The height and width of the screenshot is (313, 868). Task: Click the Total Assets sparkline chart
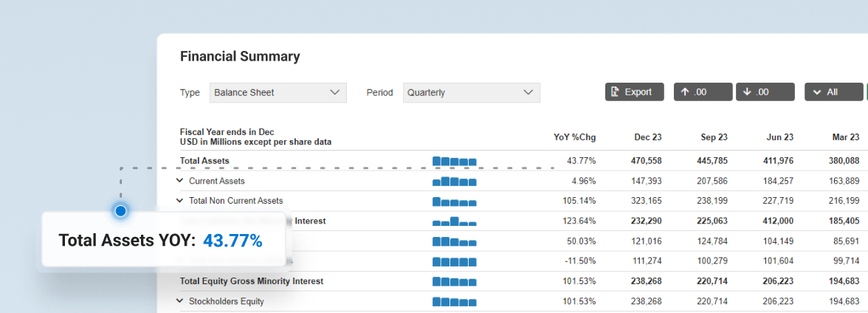454,161
